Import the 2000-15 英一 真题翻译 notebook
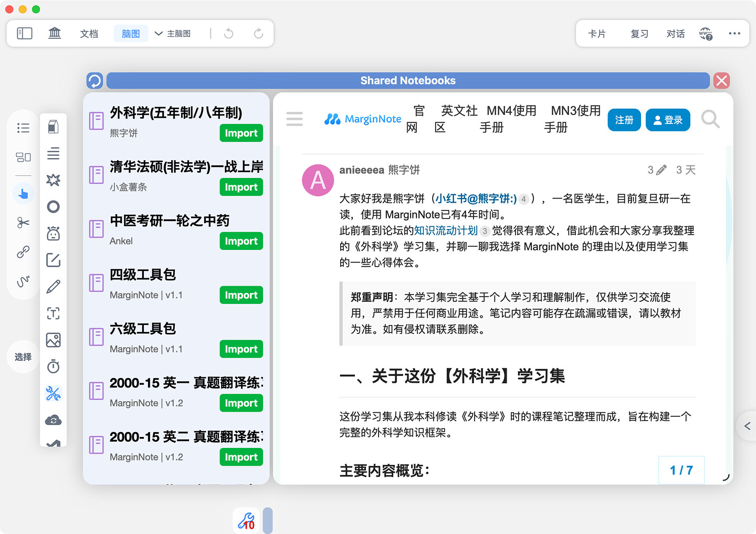The height and width of the screenshot is (534, 756). [x=241, y=403]
